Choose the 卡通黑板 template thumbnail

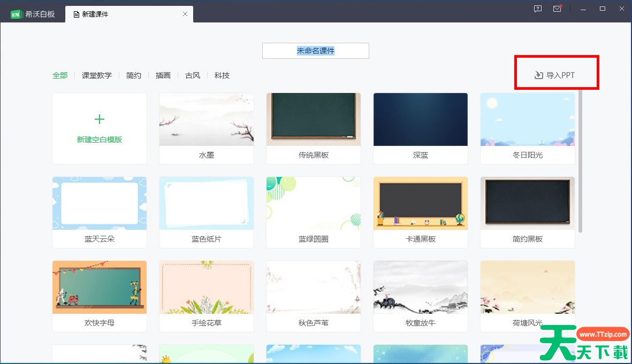click(x=421, y=203)
